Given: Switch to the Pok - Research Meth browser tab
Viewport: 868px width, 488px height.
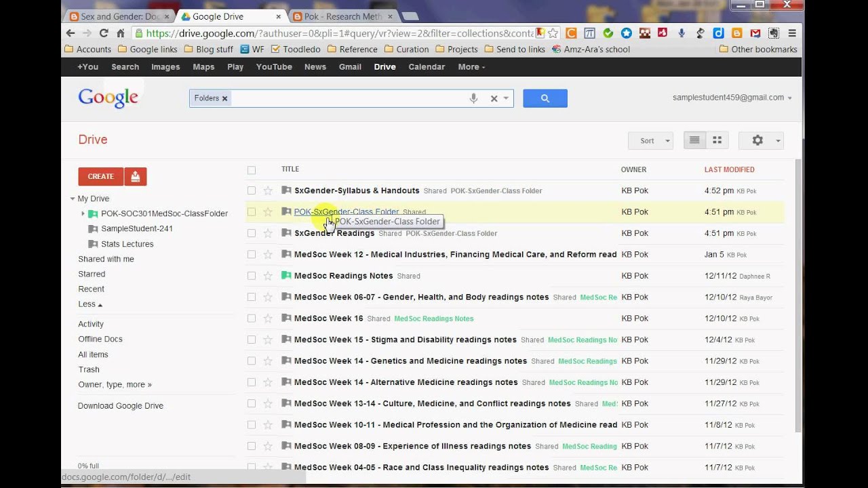Looking at the screenshot, I should [342, 16].
